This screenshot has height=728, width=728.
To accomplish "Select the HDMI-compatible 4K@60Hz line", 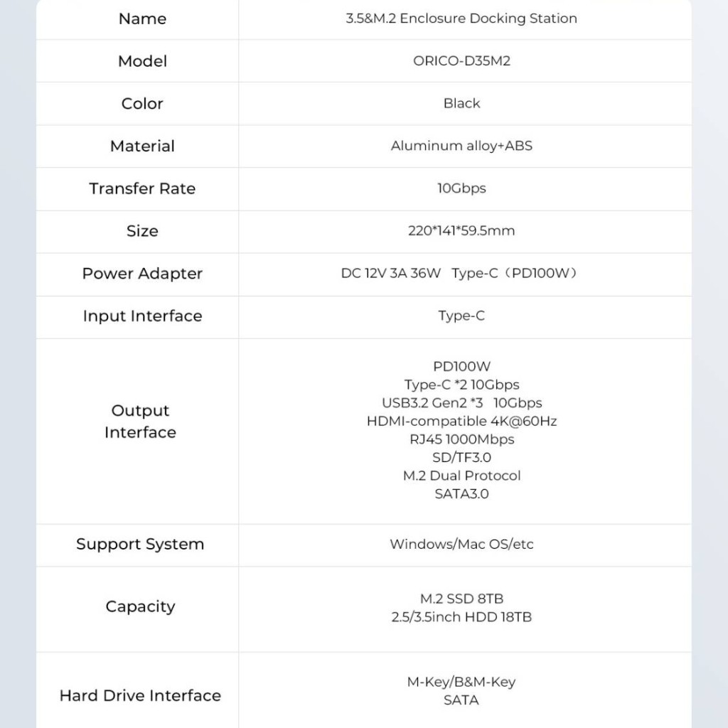I will tap(461, 421).
